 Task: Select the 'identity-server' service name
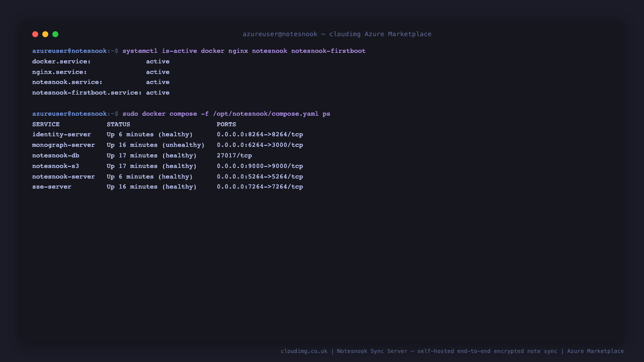[x=61, y=135]
